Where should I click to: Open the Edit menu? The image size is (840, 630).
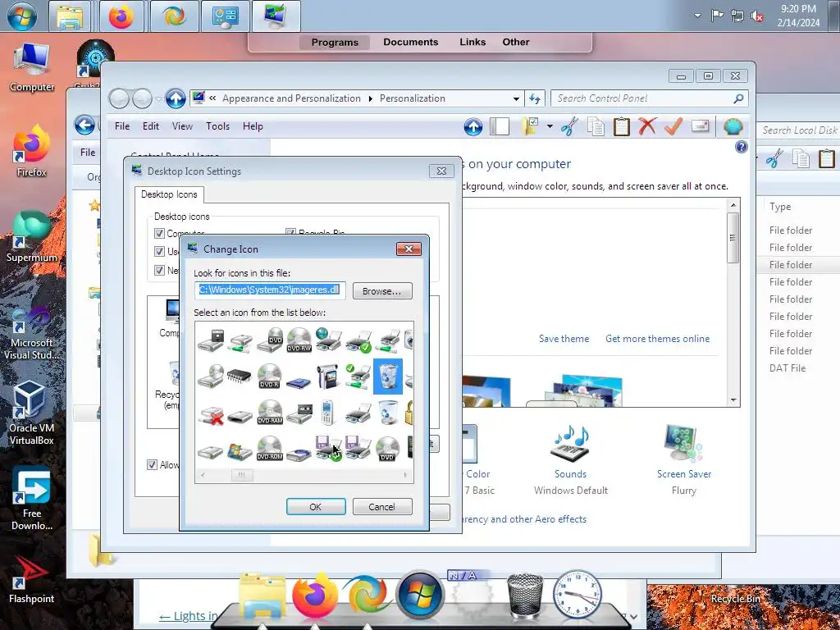151,126
